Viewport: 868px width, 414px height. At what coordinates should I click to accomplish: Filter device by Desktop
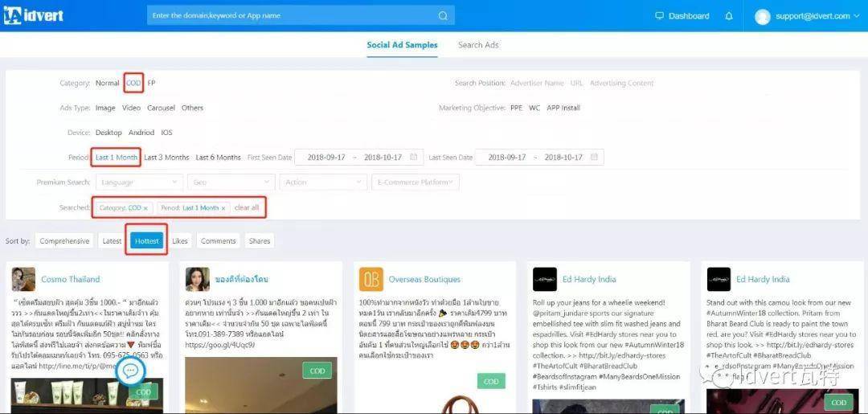pos(108,133)
